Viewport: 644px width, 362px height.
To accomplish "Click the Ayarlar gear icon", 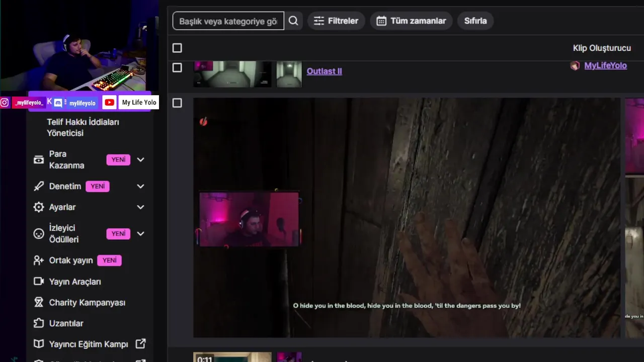I will (39, 207).
